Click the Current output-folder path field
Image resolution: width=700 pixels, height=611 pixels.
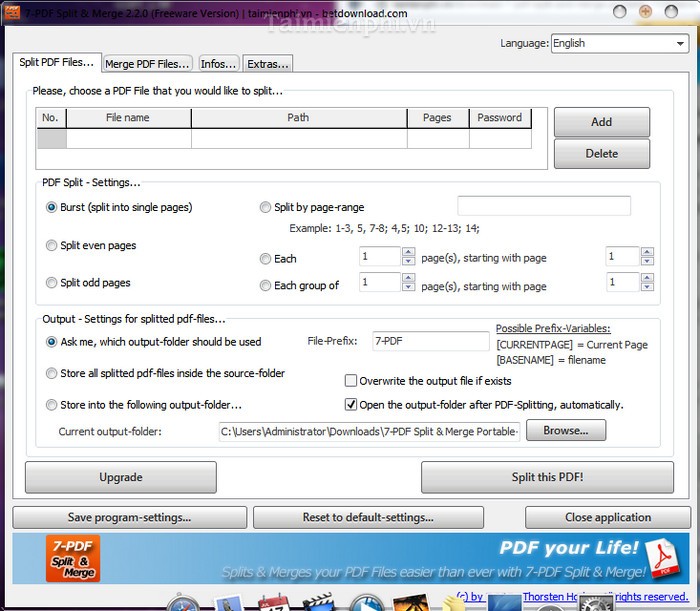369,432
